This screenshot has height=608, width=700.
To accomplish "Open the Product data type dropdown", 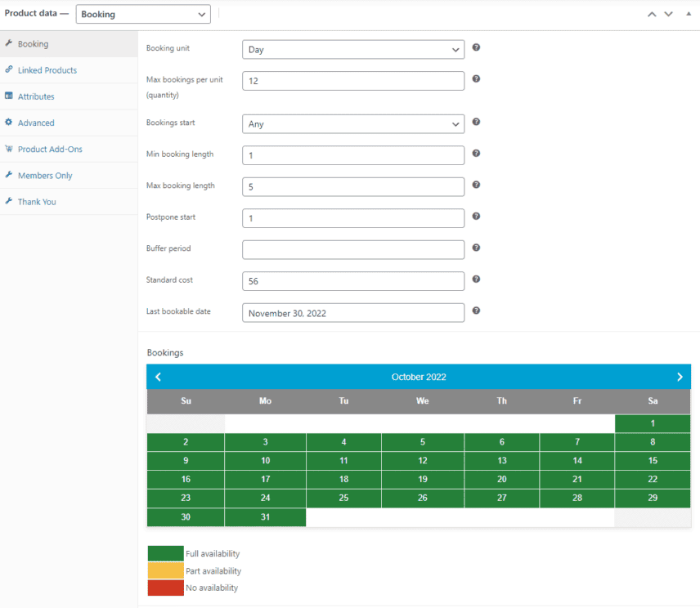I will click(143, 14).
